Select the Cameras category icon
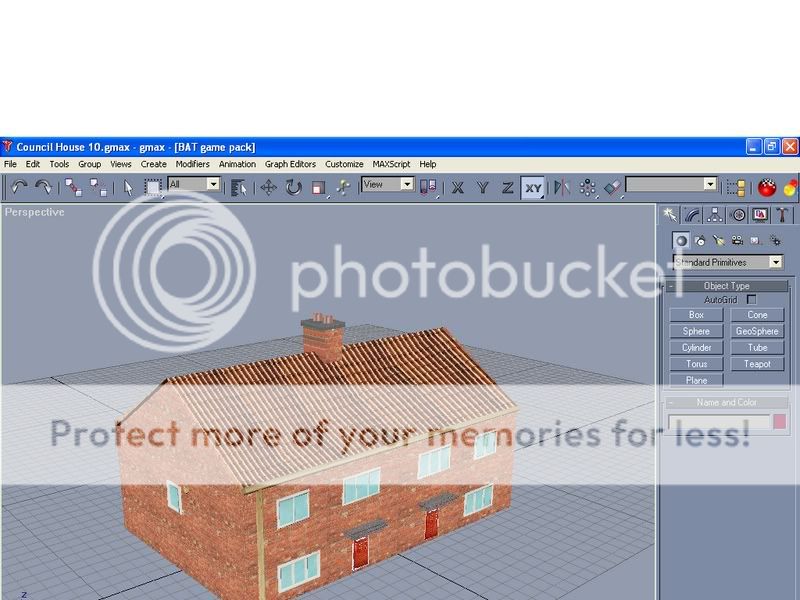The image size is (800, 600). point(737,241)
